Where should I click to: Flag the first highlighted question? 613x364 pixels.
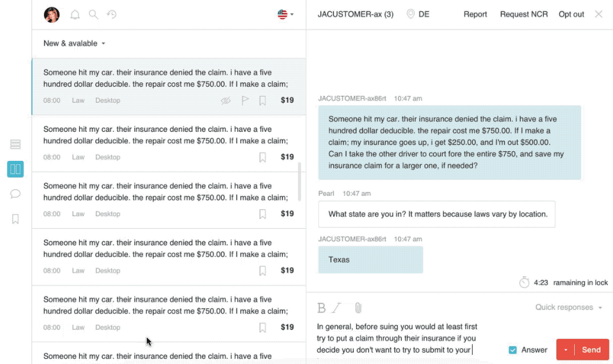pyautogui.click(x=245, y=100)
